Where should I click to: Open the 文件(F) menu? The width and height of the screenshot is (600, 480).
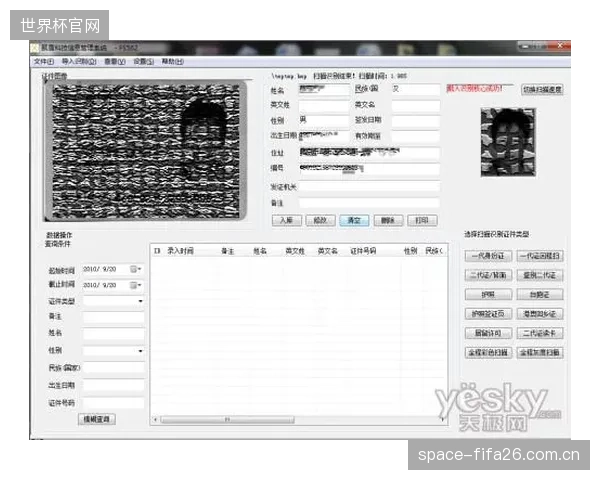point(44,62)
